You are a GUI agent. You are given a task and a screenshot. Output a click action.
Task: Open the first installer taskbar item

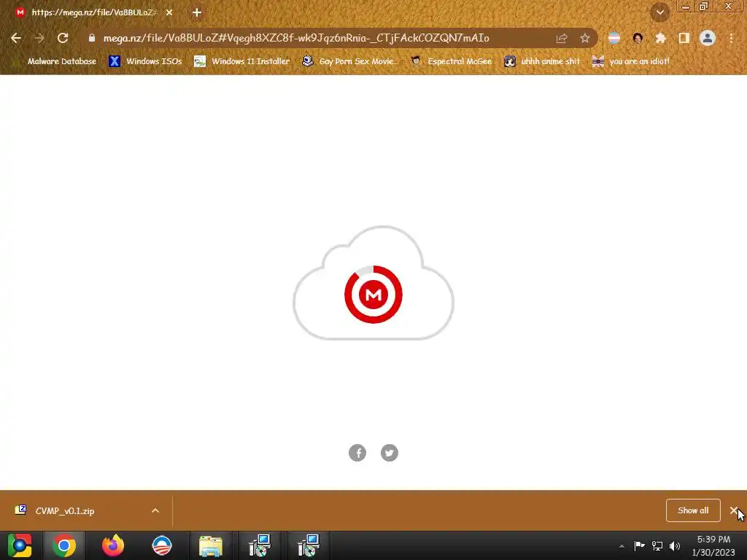tap(260, 545)
